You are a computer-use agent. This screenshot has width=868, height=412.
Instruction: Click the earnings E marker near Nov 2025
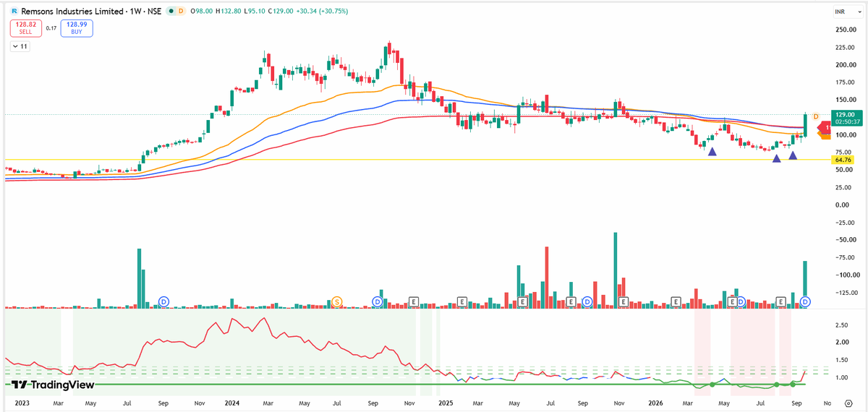point(622,301)
